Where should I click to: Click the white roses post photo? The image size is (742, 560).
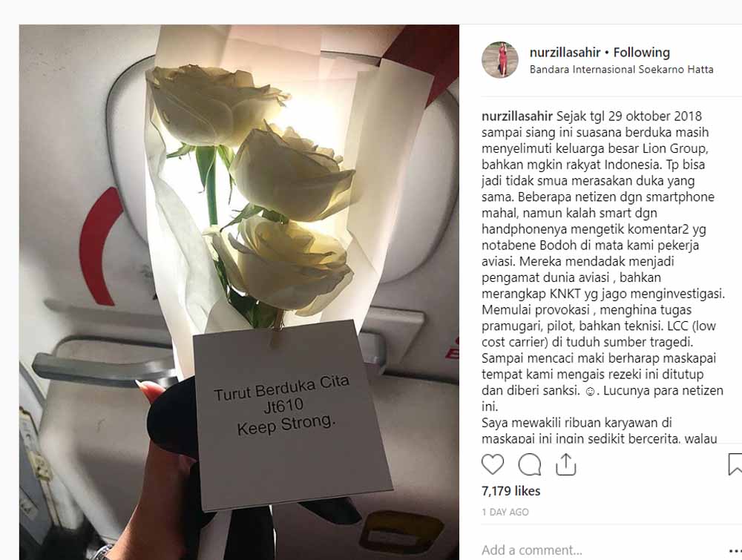point(239,292)
